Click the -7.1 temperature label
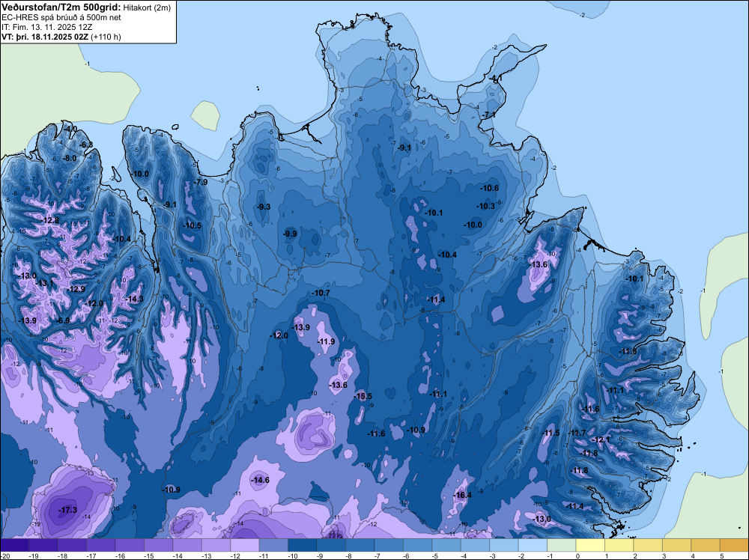 [x=488, y=115]
